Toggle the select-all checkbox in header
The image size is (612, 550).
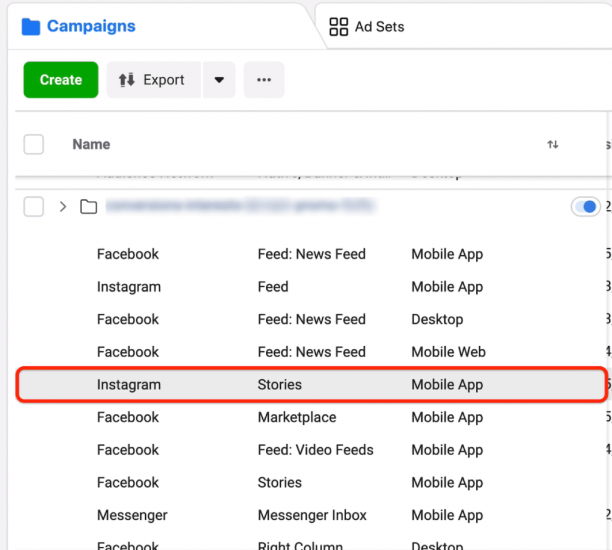click(x=34, y=144)
